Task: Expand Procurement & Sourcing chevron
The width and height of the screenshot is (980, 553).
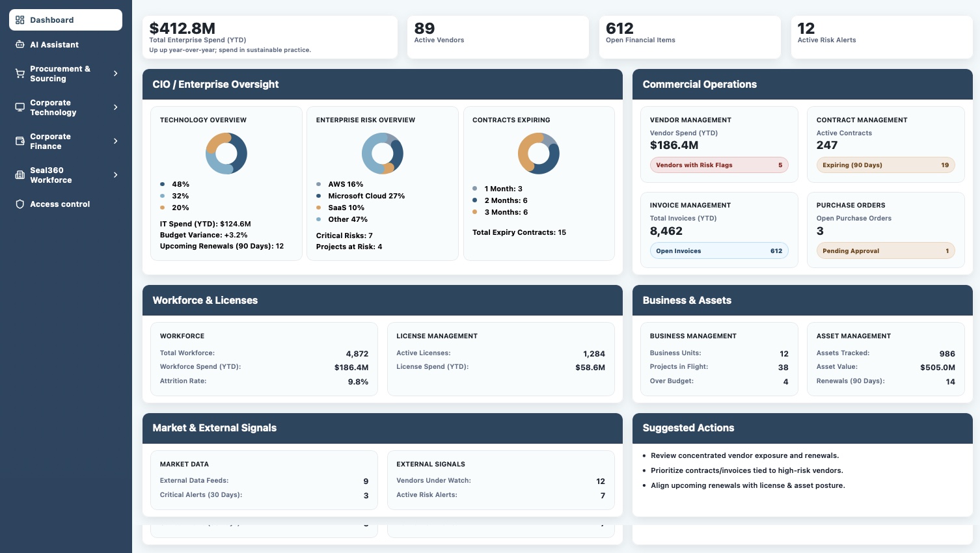Action: (x=115, y=74)
